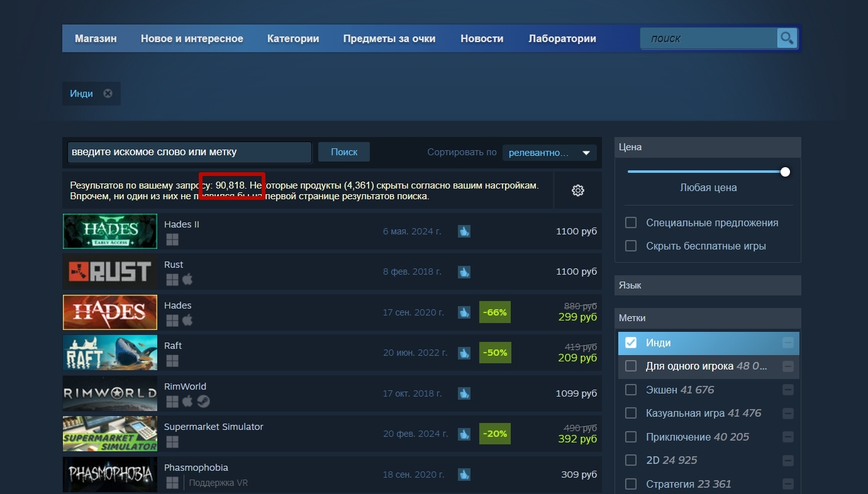Focus the search term or tag input
Image resolution: width=868 pixels, height=494 pixels.
189,152
